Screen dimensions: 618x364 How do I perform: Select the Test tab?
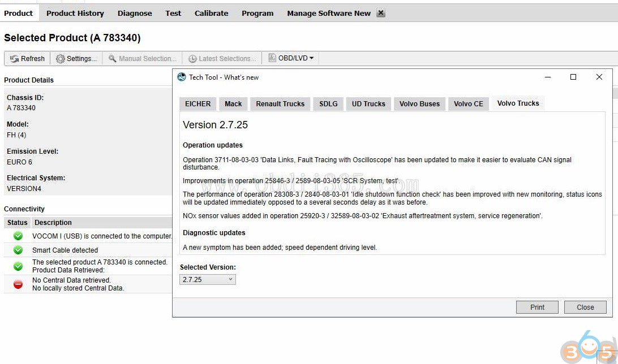(173, 13)
